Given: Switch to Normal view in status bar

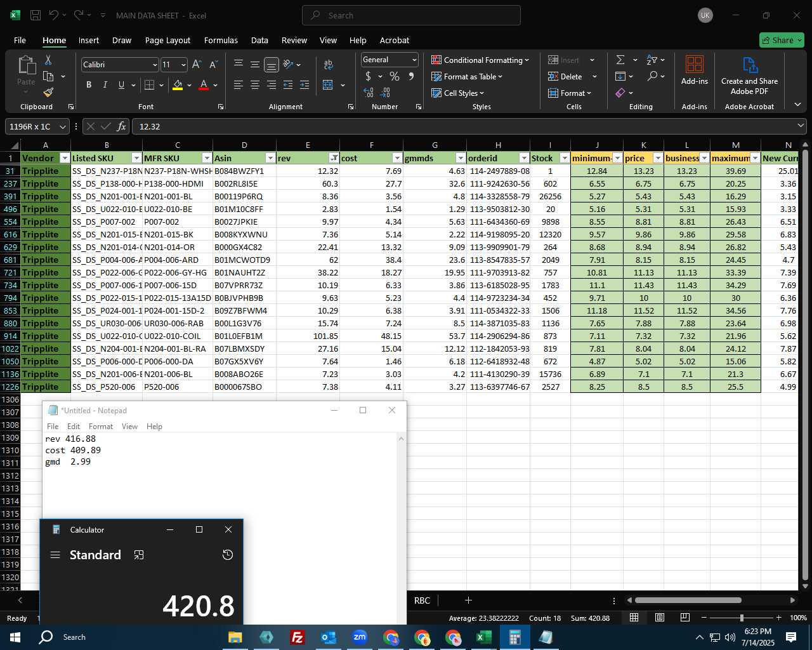Looking at the screenshot, I should [x=634, y=618].
